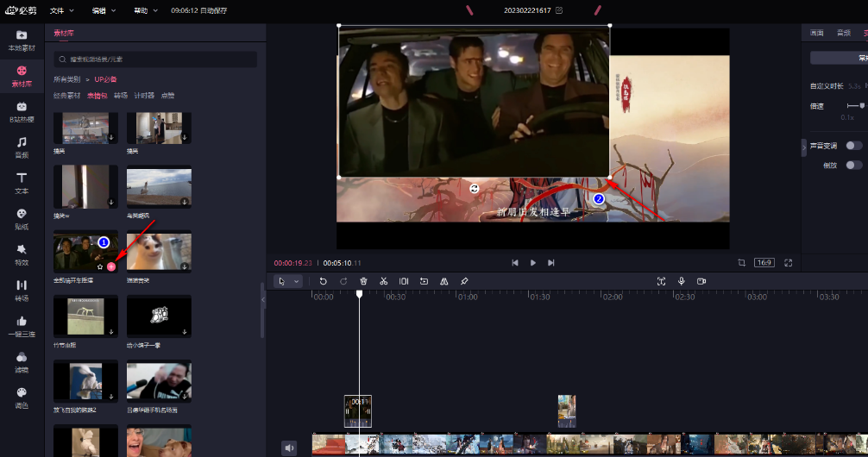Open the cursor tool selection dropdown arrow
The width and height of the screenshot is (868, 457).
click(297, 281)
